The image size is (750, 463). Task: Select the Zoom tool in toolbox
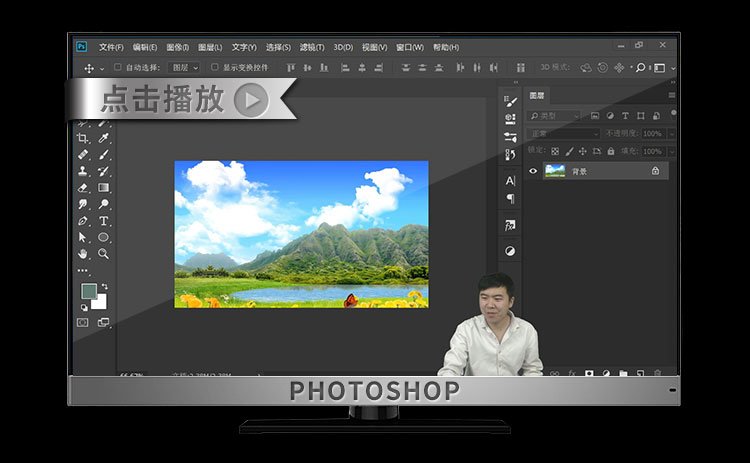pos(103,254)
